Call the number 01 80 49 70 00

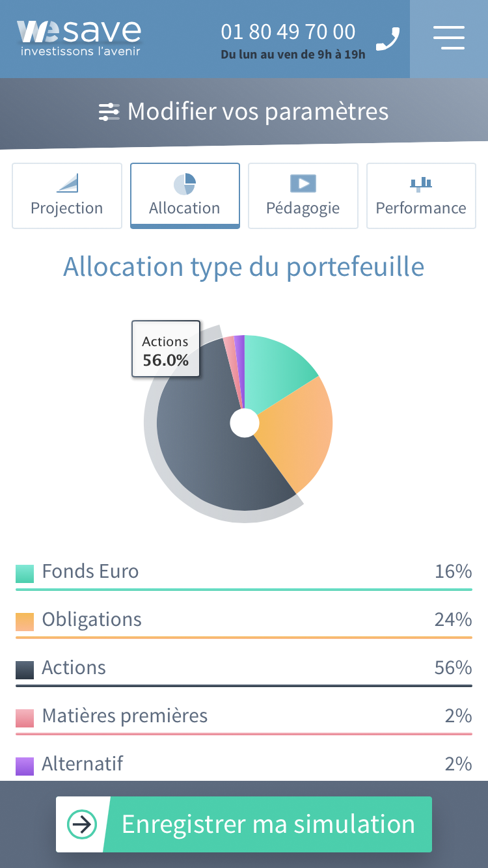coord(288,32)
